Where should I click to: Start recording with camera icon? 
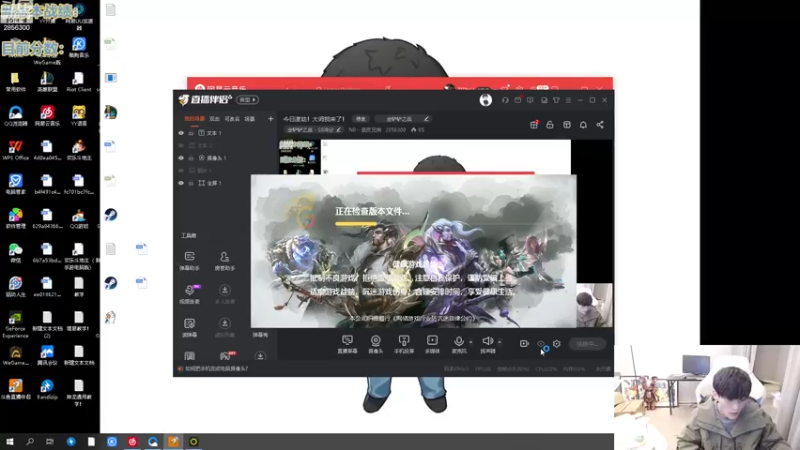(x=524, y=344)
